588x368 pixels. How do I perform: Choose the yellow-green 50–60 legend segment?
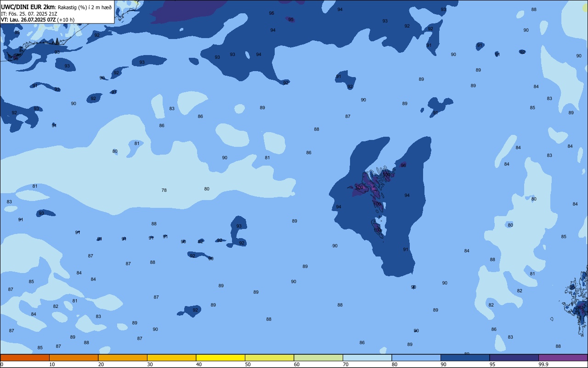[269, 357]
